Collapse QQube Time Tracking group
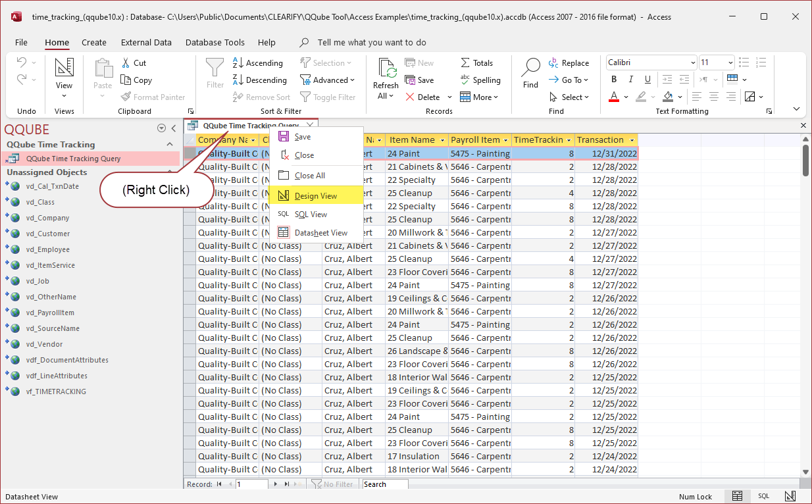 coord(170,145)
